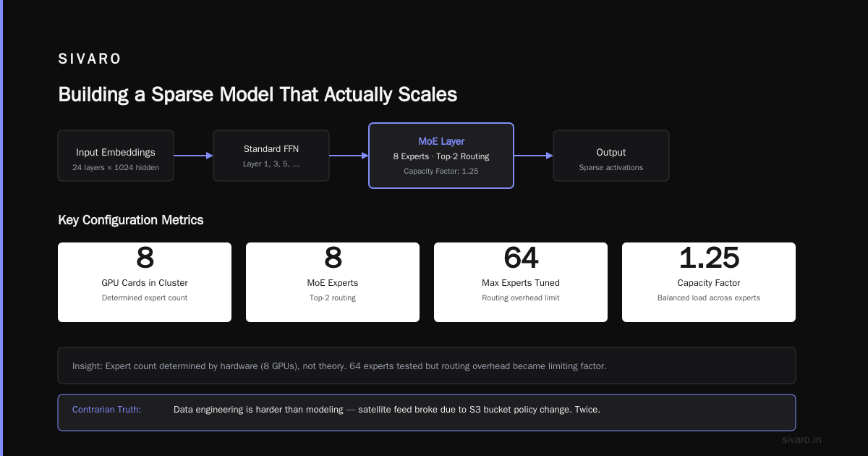Open the Capacity Factor metric card
Viewport: 868px width, 456px height.
pos(709,282)
